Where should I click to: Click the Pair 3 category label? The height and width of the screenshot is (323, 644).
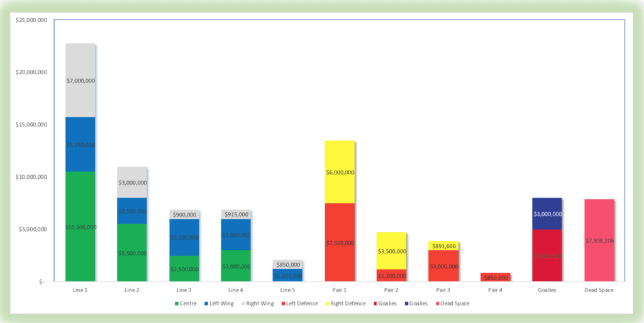[443, 290]
